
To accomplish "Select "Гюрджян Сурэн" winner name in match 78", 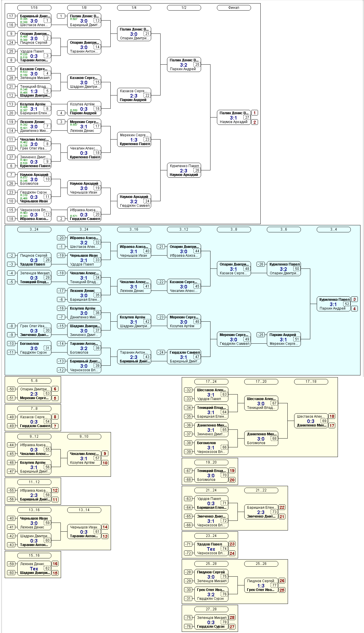I will (x=210, y=627).
